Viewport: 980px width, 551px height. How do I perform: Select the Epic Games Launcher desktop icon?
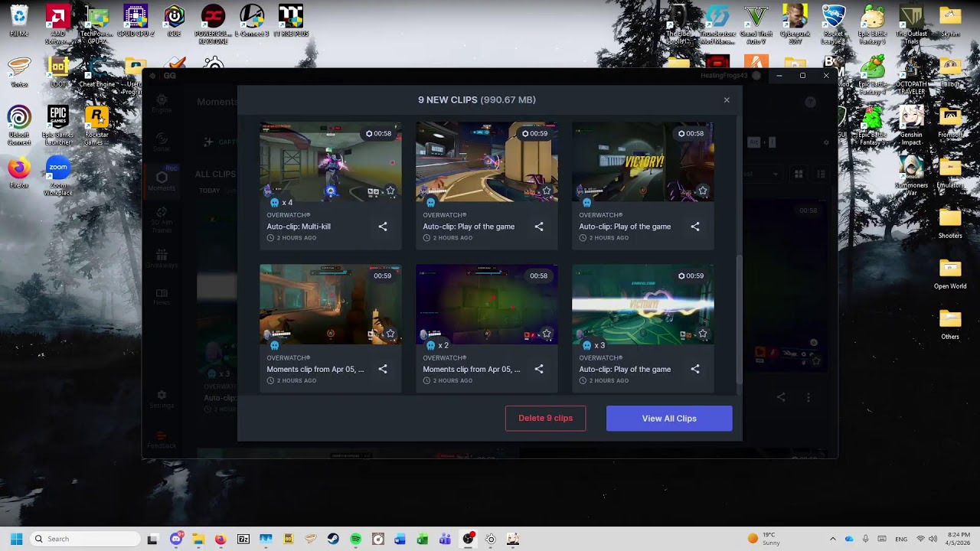[x=58, y=125]
